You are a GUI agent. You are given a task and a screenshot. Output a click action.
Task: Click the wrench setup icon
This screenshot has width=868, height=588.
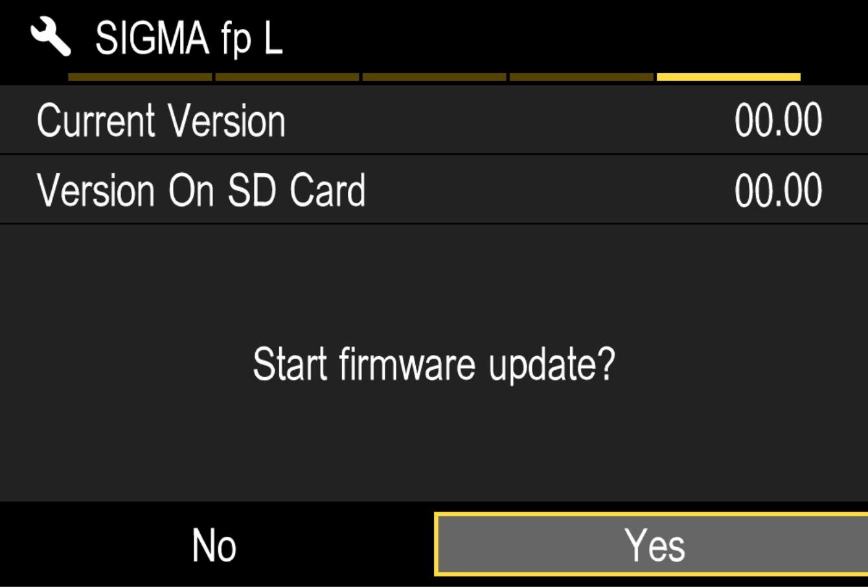point(51,38)
